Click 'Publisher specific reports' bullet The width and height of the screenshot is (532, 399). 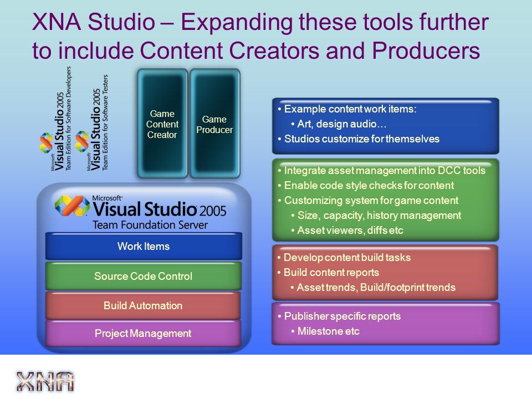342,316
